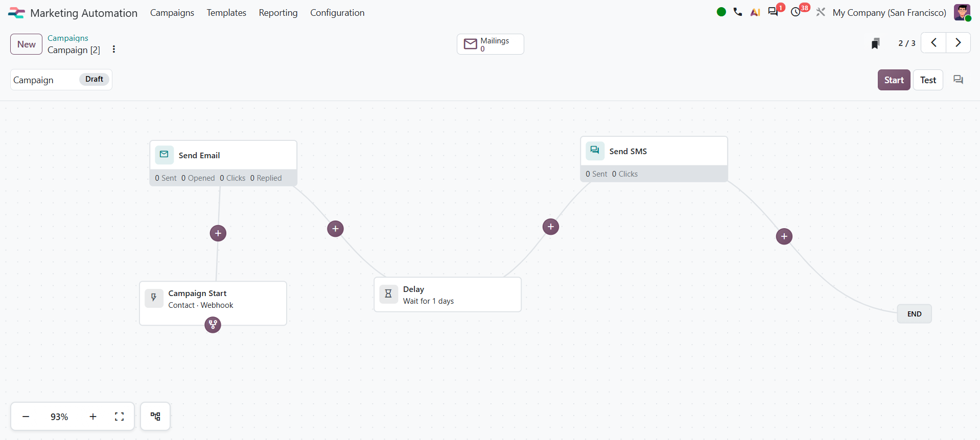Click the New button
Image resolution: width=980 pixels, height=440 pixels.
click(x=27, y=44)
